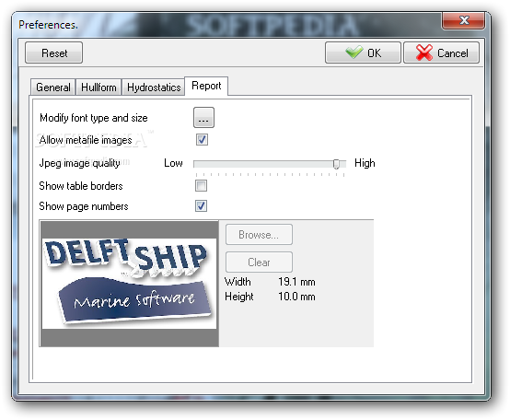Image resolution: width=510 pixels, height=420 pixels.
Task: Click the Allow metafile images label
Action: click(86, 140)
